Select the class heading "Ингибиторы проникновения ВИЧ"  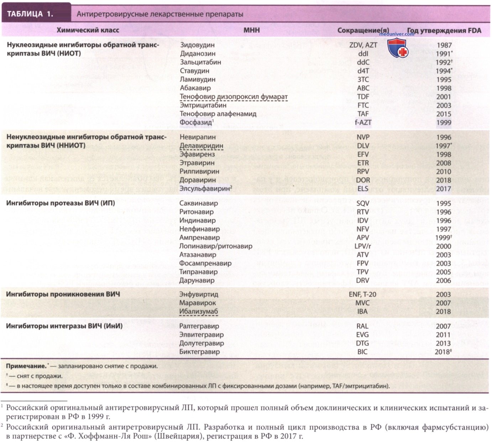point(63,294)
